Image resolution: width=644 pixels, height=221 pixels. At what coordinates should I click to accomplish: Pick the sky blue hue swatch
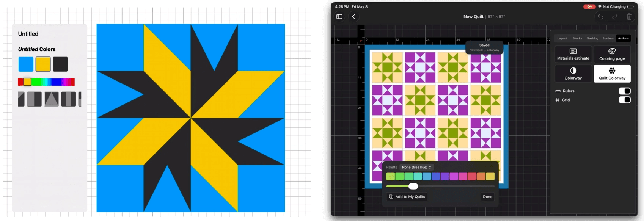(427, 176)
